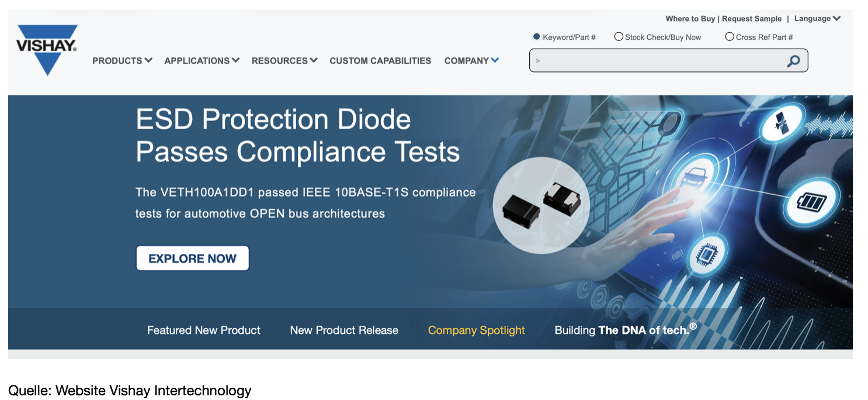Click the ESD diode product image

541,206
